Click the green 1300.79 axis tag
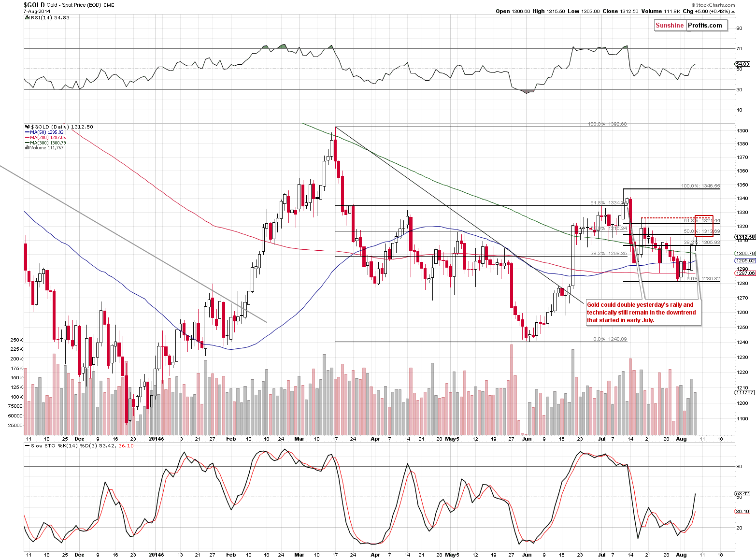This screenshot has width=756, height=559. pos(745,253)
